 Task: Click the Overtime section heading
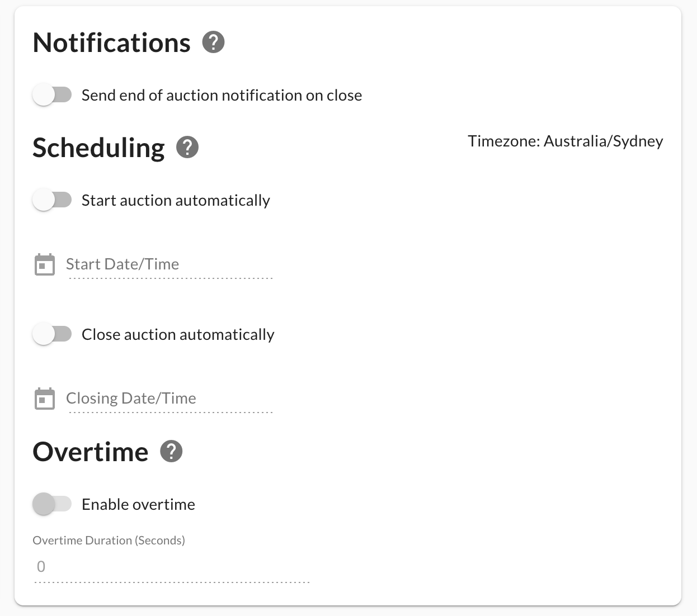click(x=91, y=452)
